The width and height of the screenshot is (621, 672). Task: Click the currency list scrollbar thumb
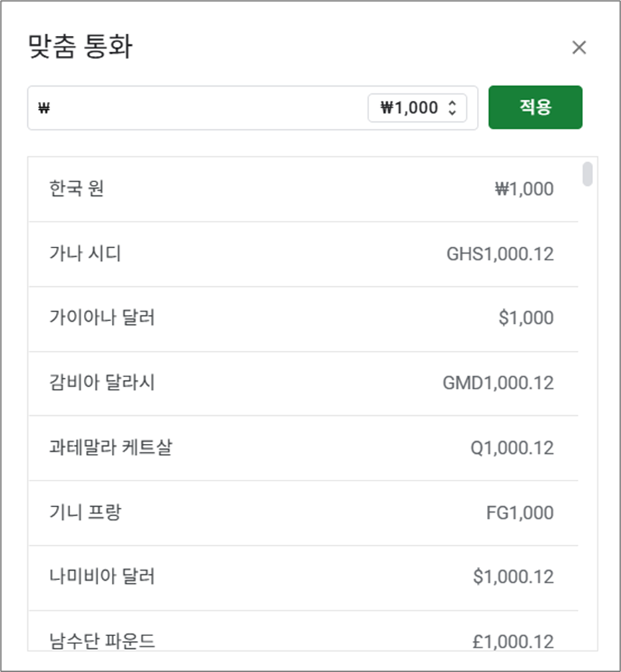click(587, 174)
